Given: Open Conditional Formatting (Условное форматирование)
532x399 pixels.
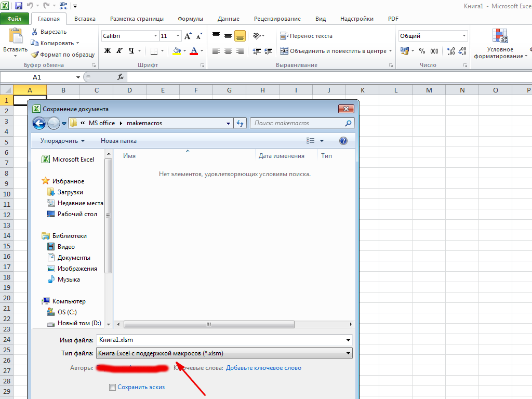Looking at the screenshot, I should click(500, 44).
